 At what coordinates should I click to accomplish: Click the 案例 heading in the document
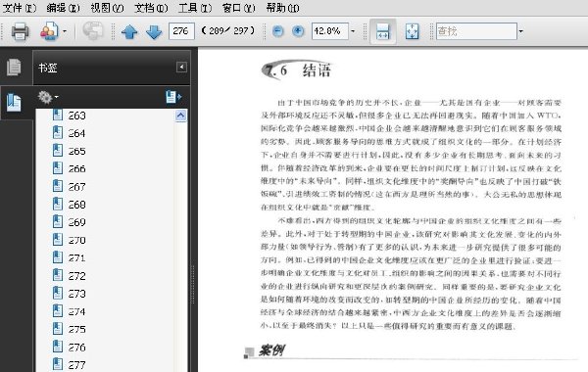pyautogui.click(x=271, y=350)
